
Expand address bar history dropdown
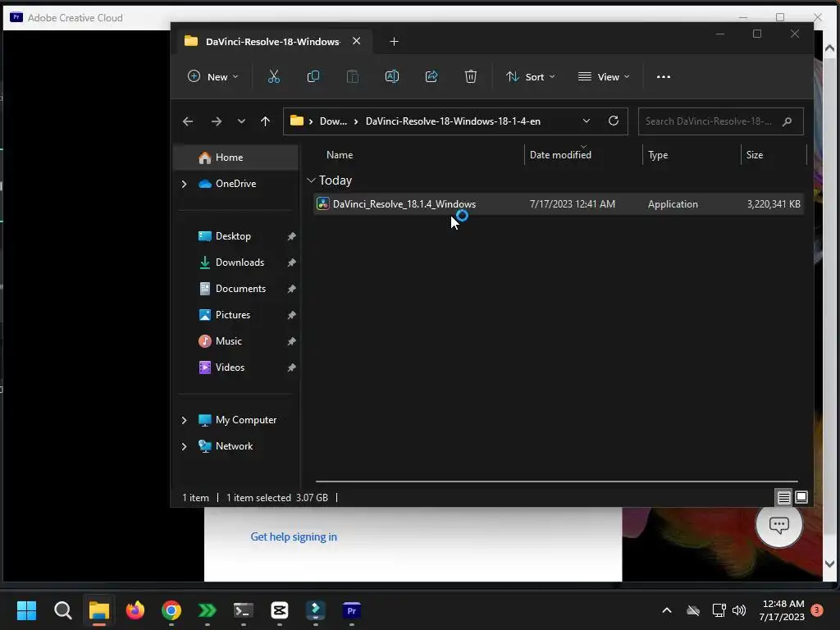coord(586,121)
